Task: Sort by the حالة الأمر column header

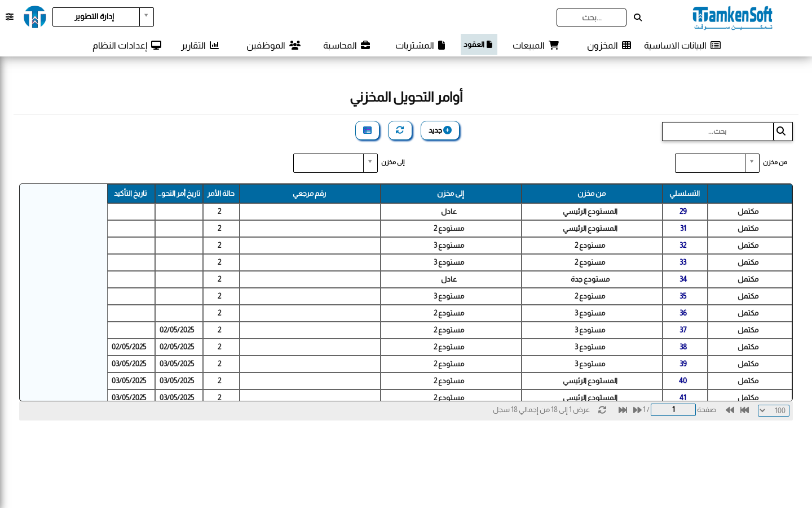Action: pos(221,194)
